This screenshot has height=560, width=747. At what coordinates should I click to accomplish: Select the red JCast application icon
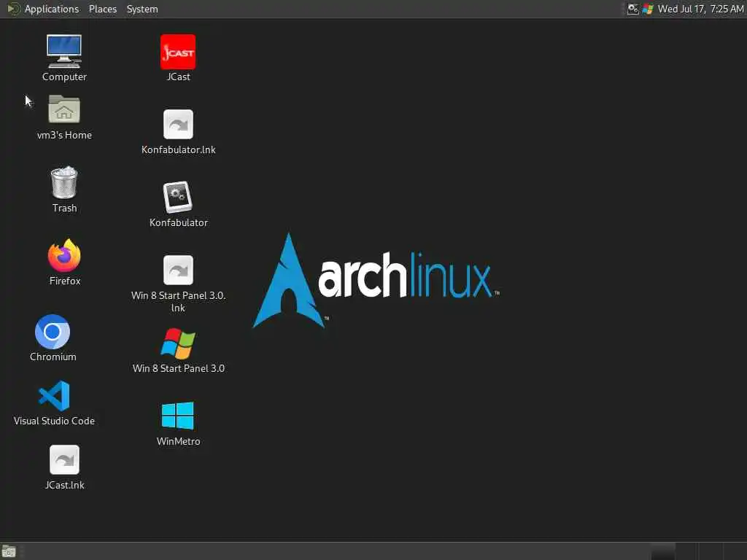pos(178,52)
